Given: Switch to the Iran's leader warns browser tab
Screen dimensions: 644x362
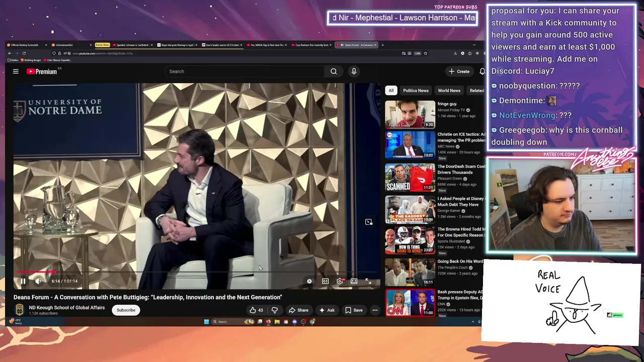Looking at the screenshot, I should [x=222, y=45].
